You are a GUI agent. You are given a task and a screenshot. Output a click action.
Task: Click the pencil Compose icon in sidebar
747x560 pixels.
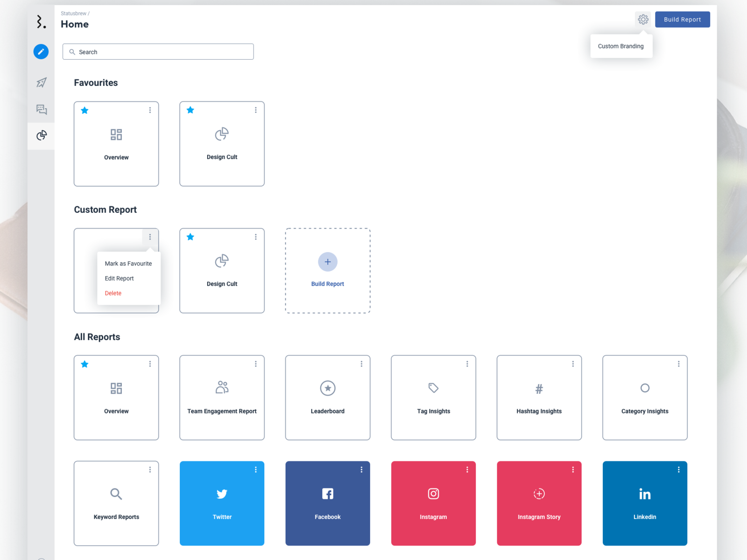[x=41, y=51]
